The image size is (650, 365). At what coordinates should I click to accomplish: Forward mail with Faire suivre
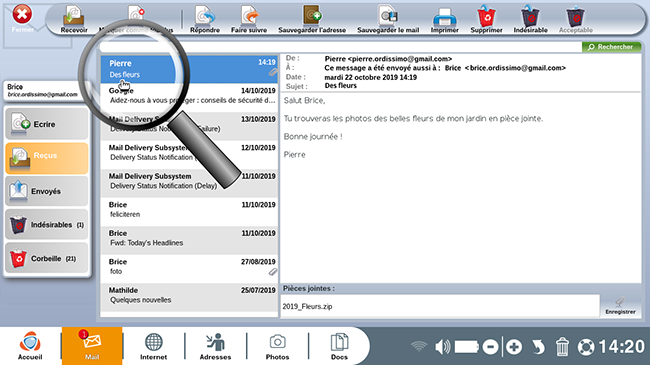(249, 19)
